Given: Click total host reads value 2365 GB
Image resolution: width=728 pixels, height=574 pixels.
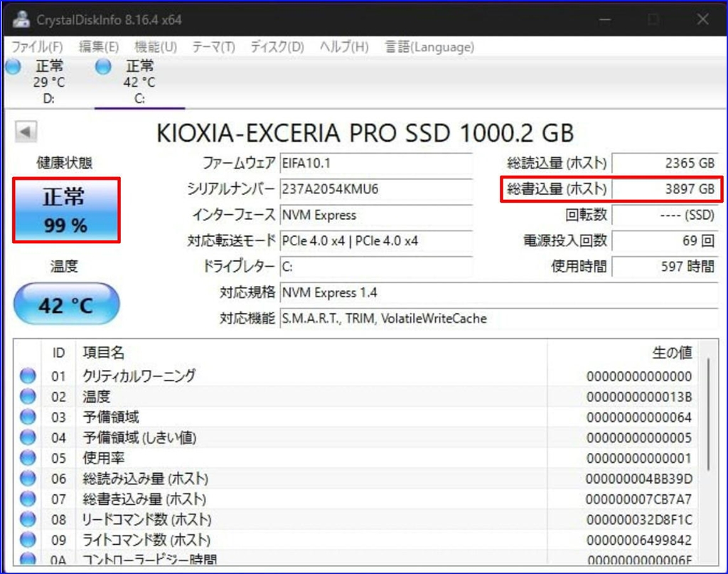Looking at the screenshot, I should pyautogui.click(x=665, y=164).
